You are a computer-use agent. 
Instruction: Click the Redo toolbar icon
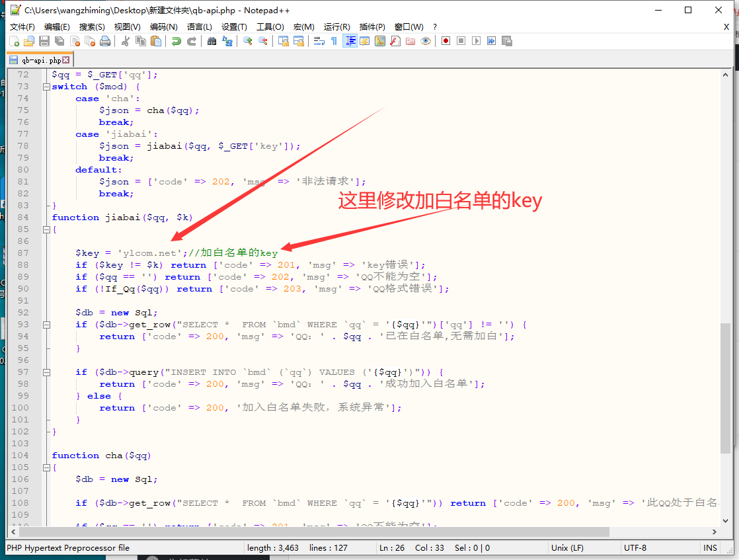[191, 42]
